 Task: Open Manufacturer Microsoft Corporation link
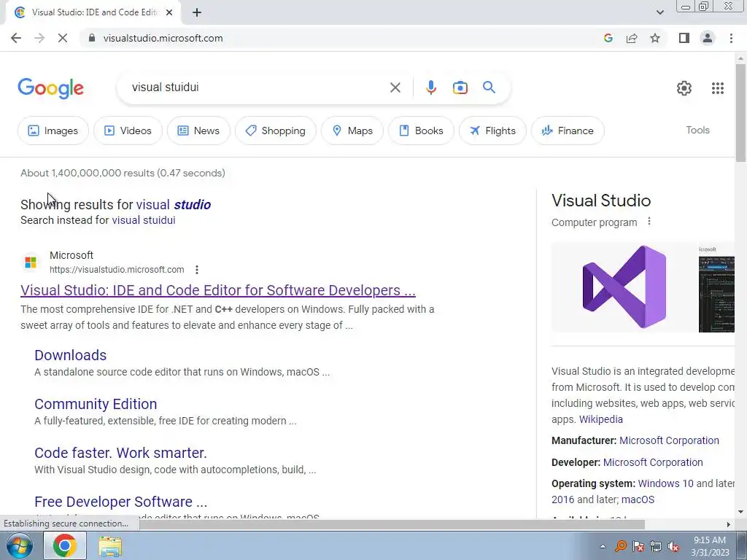tap(669, 440)
